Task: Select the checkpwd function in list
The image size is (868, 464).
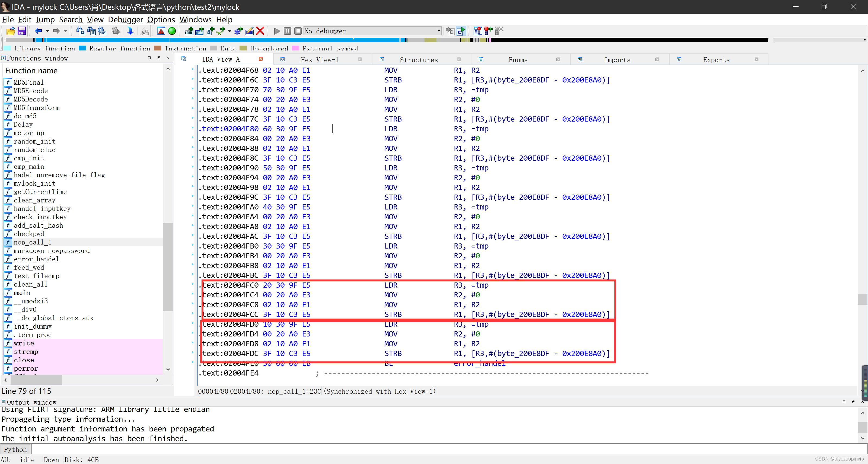Action: point(29,234)
